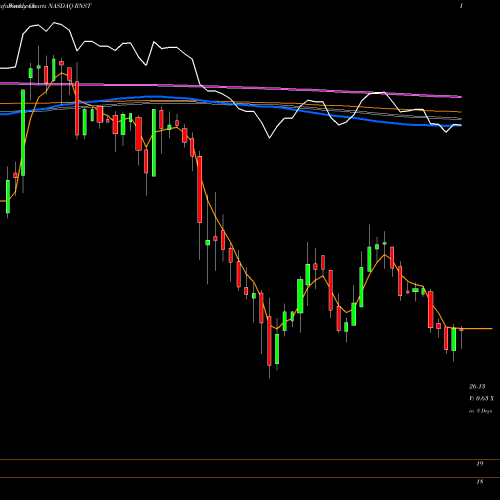Select the 26.13 price value

click(x=477, y=386)
